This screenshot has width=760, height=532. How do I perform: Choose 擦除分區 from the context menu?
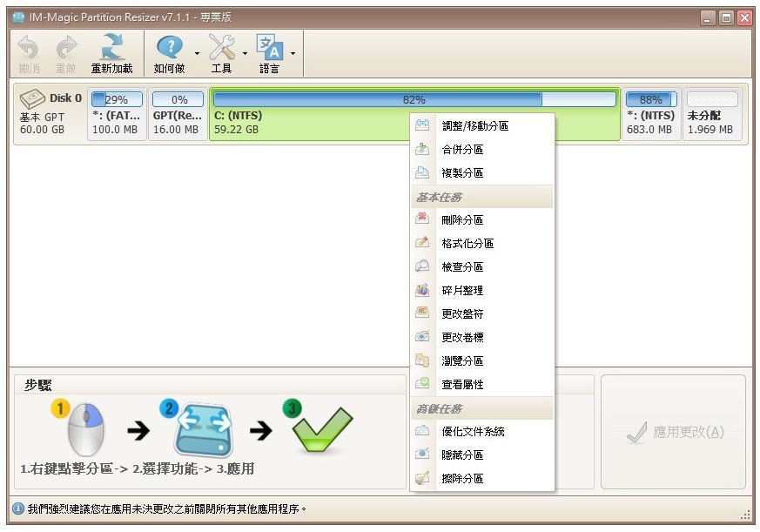482,478
